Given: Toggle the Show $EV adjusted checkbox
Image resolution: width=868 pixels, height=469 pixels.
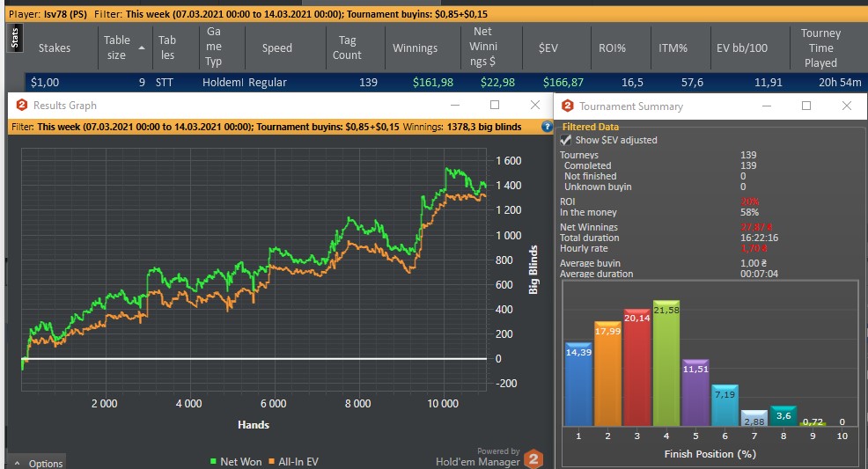Looking at the screenshot, I should [566, 140].
